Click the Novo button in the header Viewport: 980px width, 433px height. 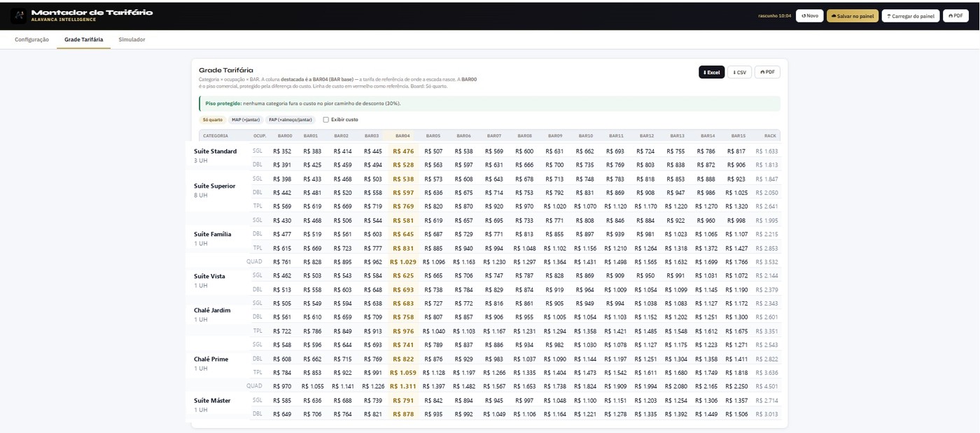tap(809, 15)
